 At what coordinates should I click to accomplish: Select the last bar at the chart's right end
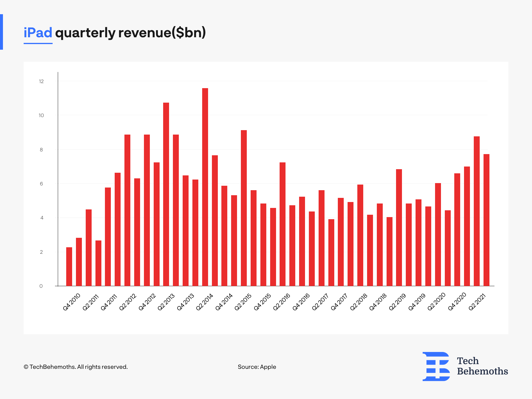486,220
